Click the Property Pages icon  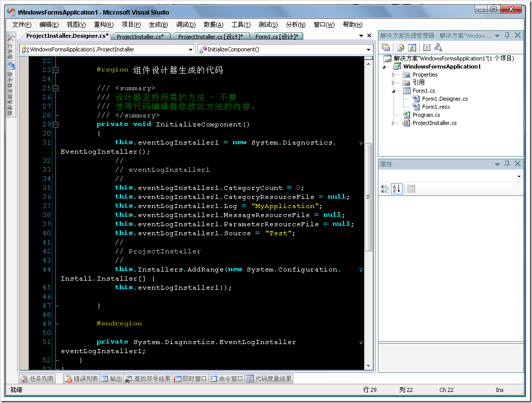tap(411, 189)
